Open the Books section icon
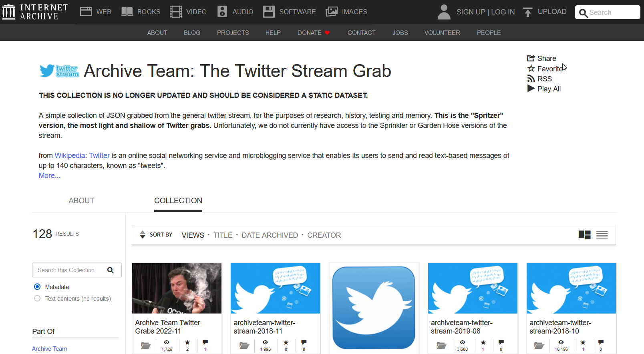The height and width of the screenshot is (354, 644). pos(127,12)
